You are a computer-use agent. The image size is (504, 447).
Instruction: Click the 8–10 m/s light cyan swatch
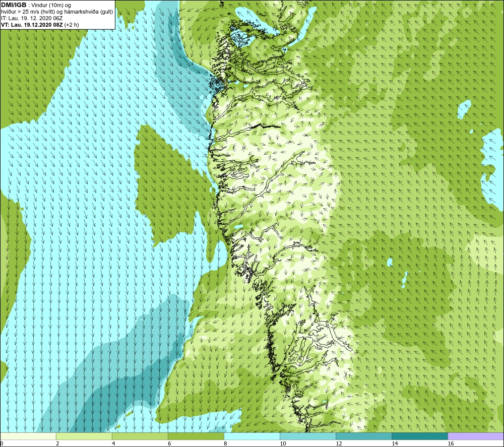[x=251, y=436]
